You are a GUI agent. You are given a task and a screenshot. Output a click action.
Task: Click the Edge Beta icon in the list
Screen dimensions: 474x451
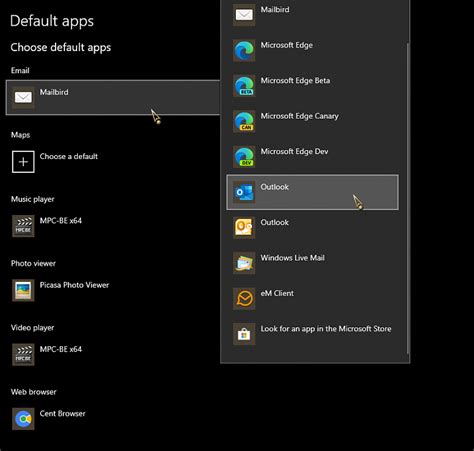pyautogui.click(x=244, y=86)
